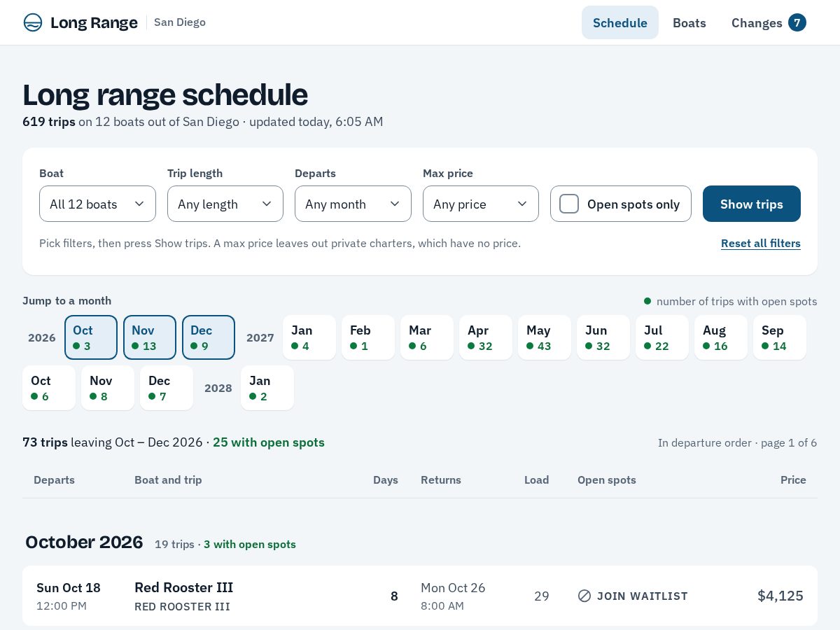The width and height of the screenshot is (840, 630).
Task: Click the Long Range brand name link
Action: click(x=94, y=22)
